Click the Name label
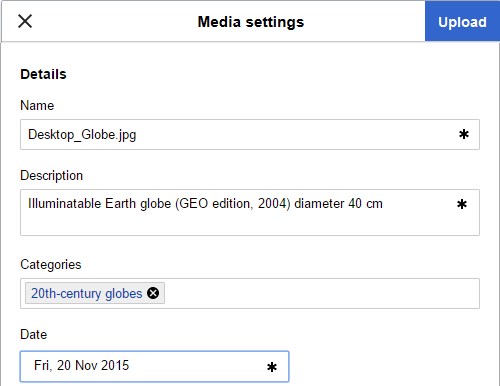Screen dimensions: 500x386 (37, 105)
